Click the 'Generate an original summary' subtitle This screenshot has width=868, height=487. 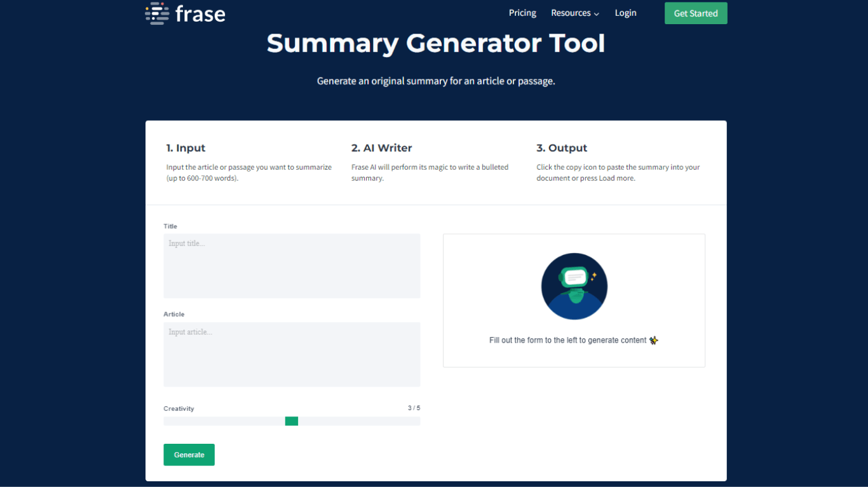pyautogui.click(x=436, y=81)
